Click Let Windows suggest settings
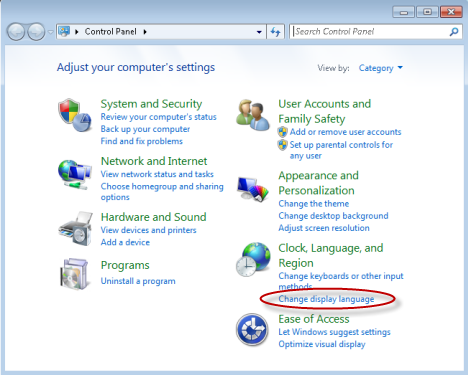Viewport: 468px width, 375px height. [334, 332]
